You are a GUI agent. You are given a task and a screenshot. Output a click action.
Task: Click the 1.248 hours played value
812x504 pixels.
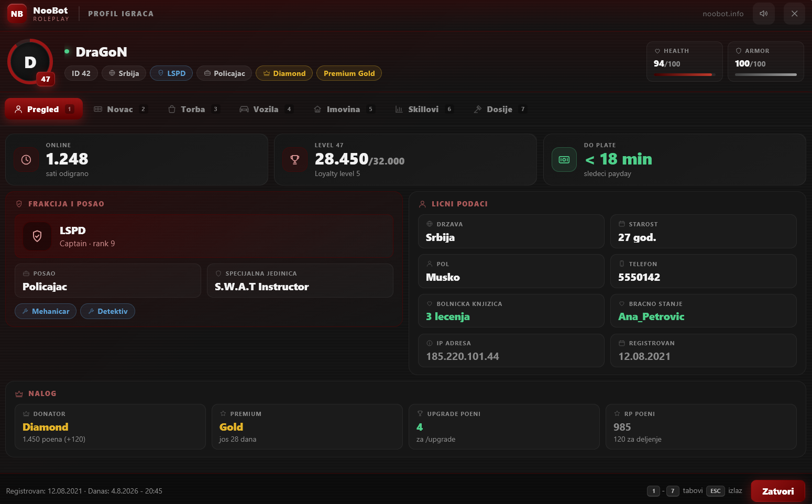67,159
